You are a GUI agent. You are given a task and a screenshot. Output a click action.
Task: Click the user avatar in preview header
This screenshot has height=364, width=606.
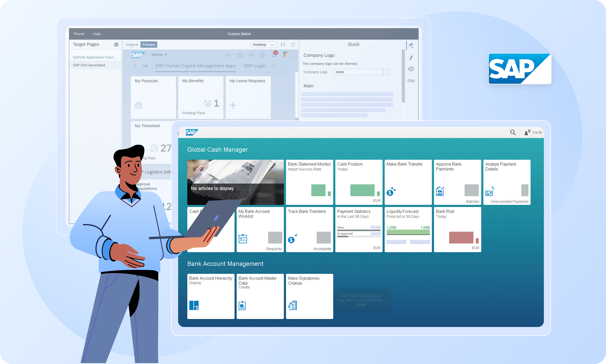tap(286, 55)
